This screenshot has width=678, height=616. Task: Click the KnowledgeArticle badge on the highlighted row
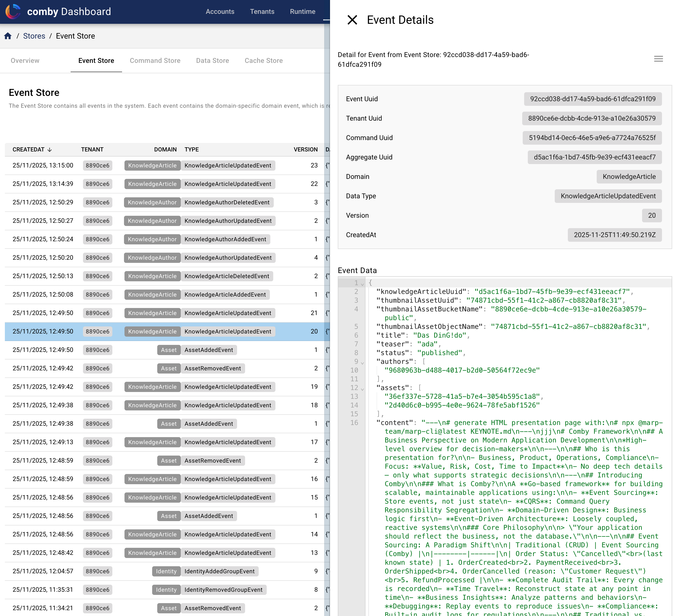pyautogui.click(x=152, y=331)
